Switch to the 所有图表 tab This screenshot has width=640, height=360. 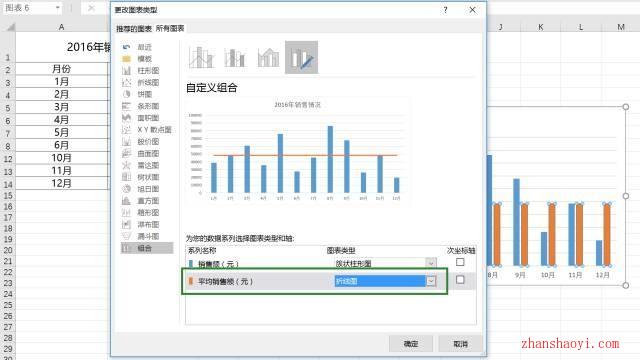coord(170,28)
